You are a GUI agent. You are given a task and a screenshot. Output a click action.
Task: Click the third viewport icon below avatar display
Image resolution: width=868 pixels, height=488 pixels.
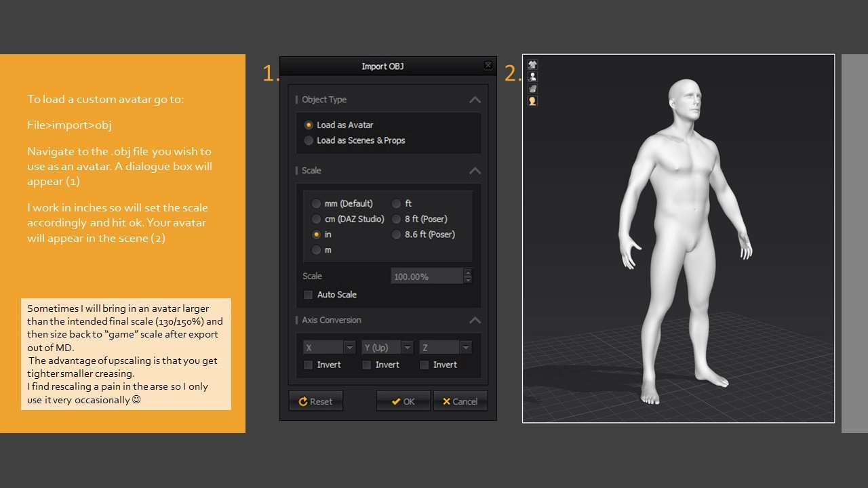click(x=532, y=89)
